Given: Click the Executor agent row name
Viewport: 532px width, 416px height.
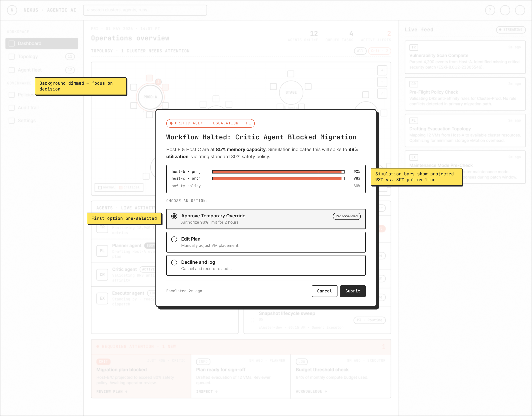Looking at the screenshot, I should tap(128, 293).
